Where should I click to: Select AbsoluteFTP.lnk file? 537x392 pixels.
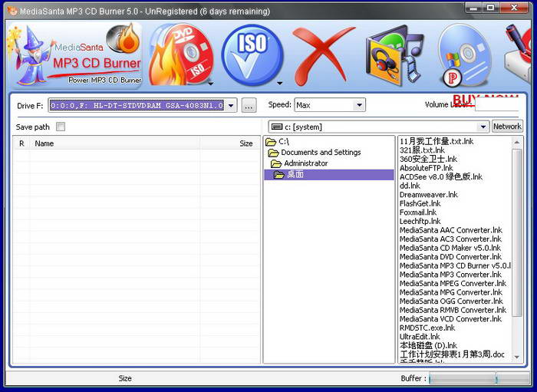pyautogui.click(x=426, y=168)
